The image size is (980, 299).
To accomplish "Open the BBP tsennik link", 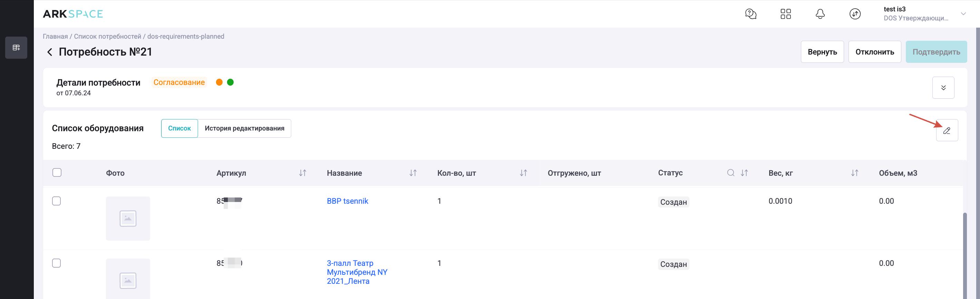I will coord(347,201).
